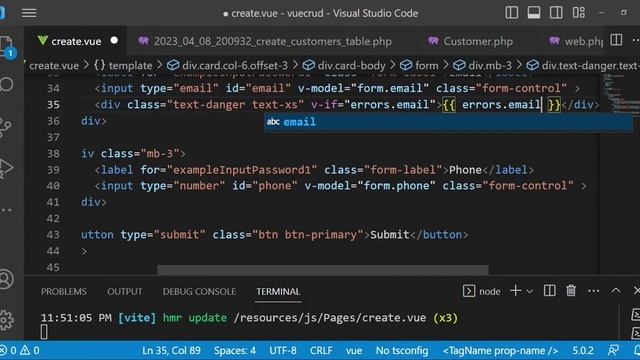Select form breadcrumb item

tap(419, 65)
